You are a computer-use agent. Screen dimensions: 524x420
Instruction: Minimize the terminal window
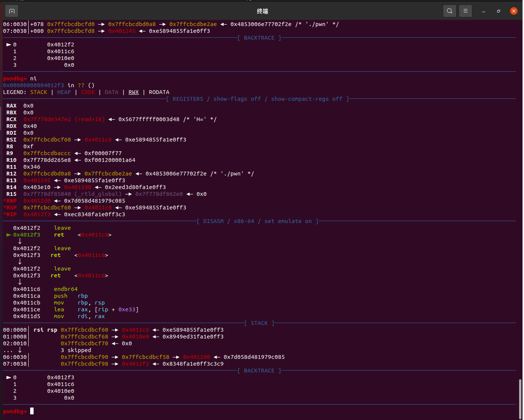point(484,11)
